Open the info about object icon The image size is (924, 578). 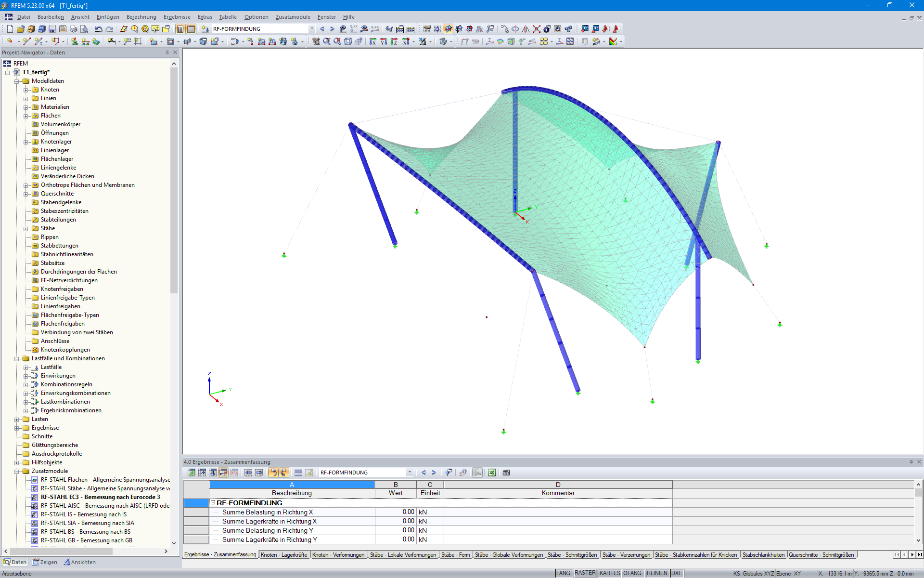point(547,29)
